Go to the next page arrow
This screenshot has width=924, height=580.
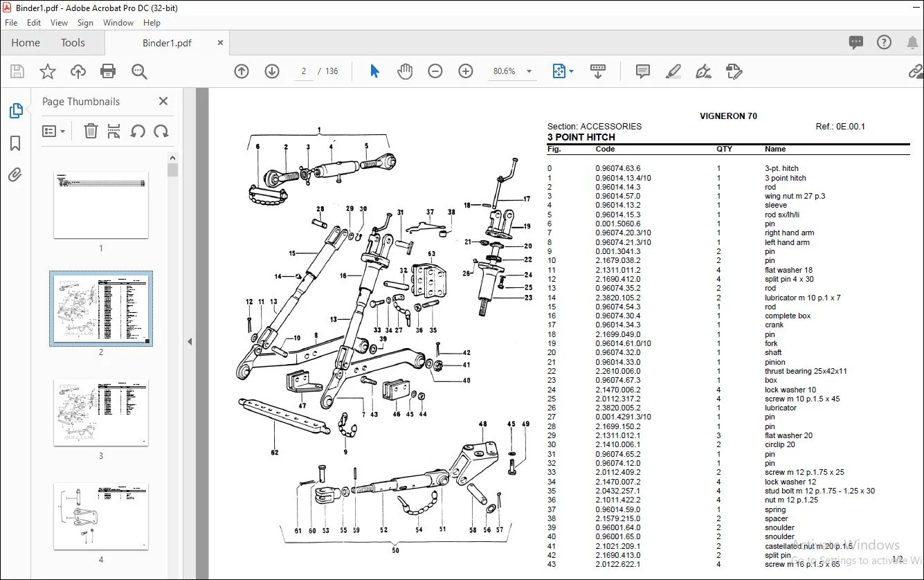pos(272,71)
